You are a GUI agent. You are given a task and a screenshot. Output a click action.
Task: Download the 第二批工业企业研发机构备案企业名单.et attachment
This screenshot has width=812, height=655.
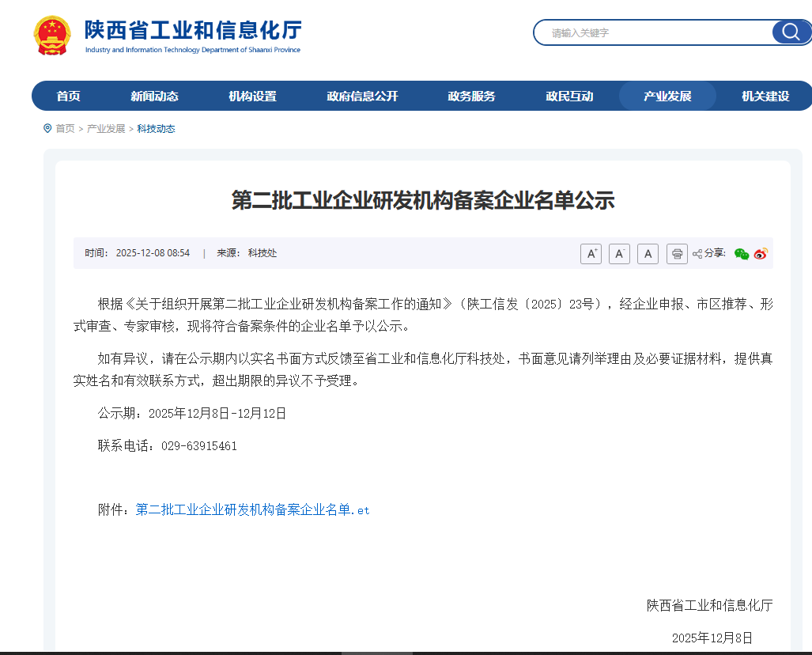(252, 510)
